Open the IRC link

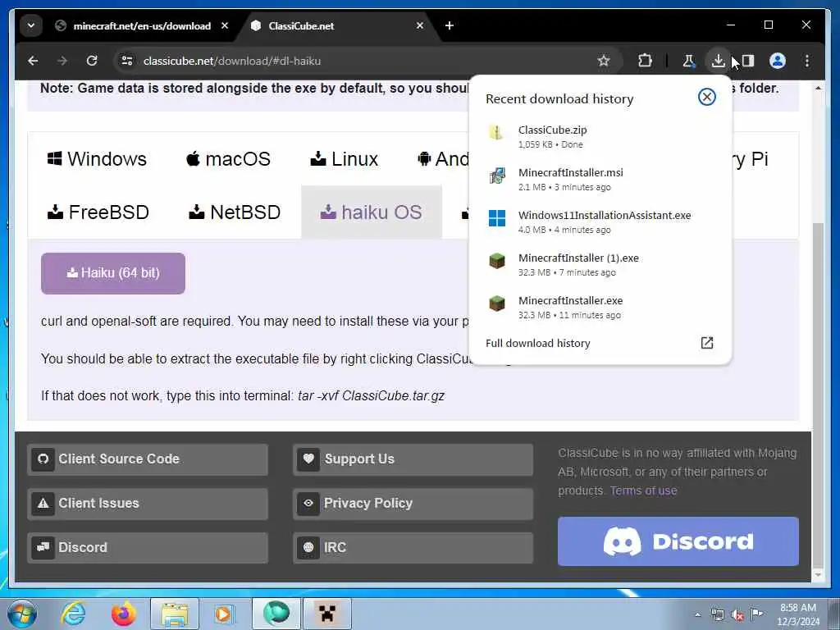click(413, 547)
